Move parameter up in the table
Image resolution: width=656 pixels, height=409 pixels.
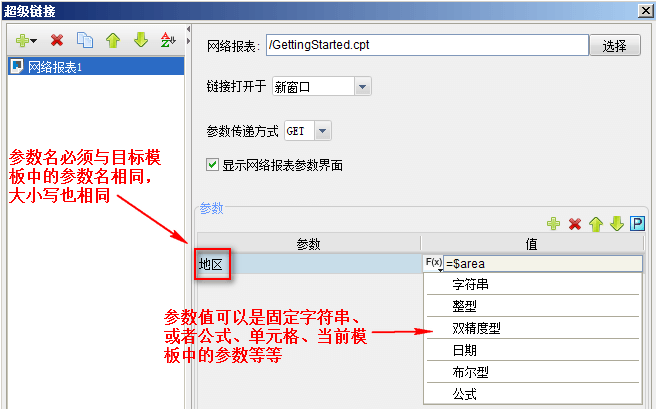(596, 224)
